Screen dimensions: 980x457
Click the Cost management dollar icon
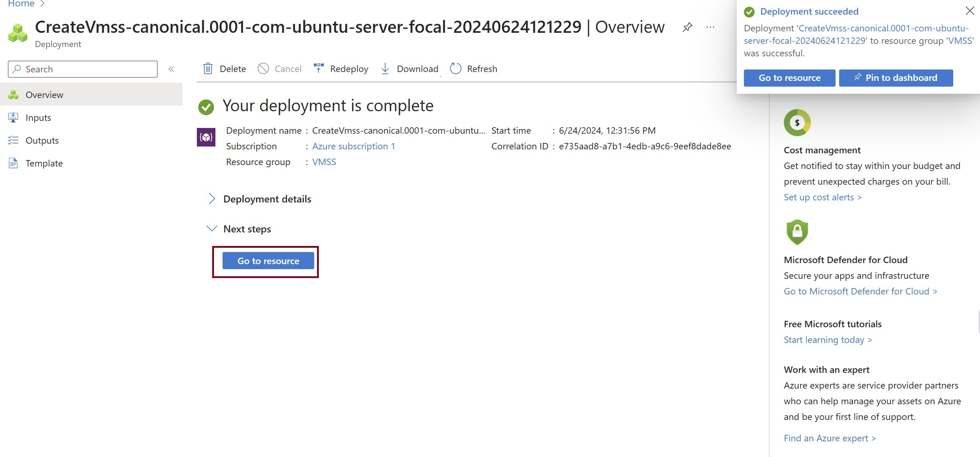797,123
